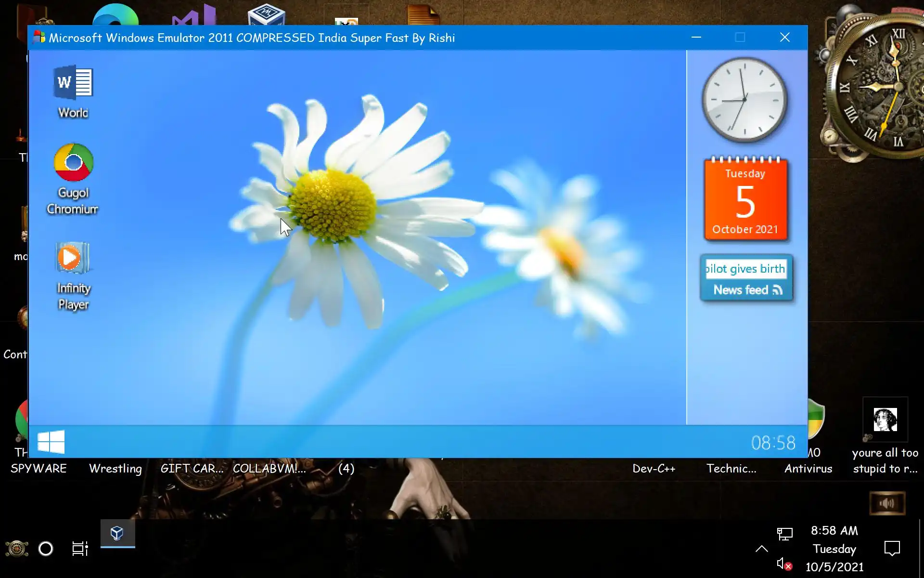Image resolution: width=924 pixels, height=578 pixels.
Task: Click the analog clock gadget
Action: (x=744, y=100)
